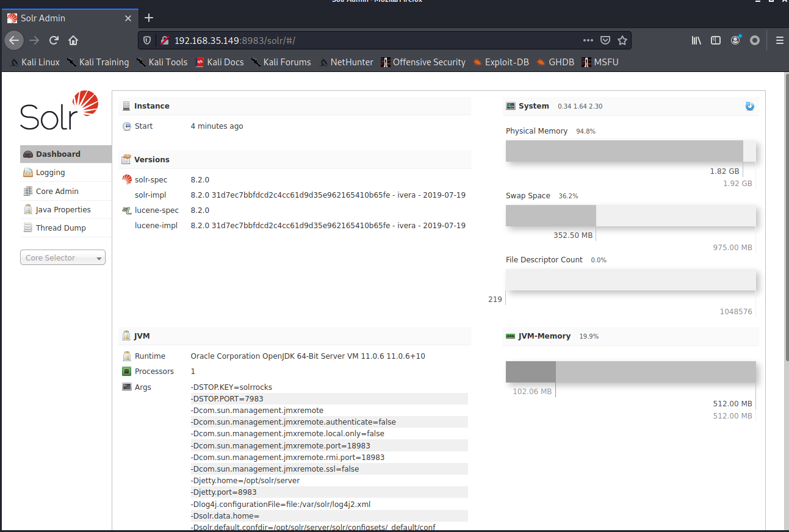Screen dimensions: 789x532
Task: Open the Kali Training bookmark
Action: tap(98, 62)
